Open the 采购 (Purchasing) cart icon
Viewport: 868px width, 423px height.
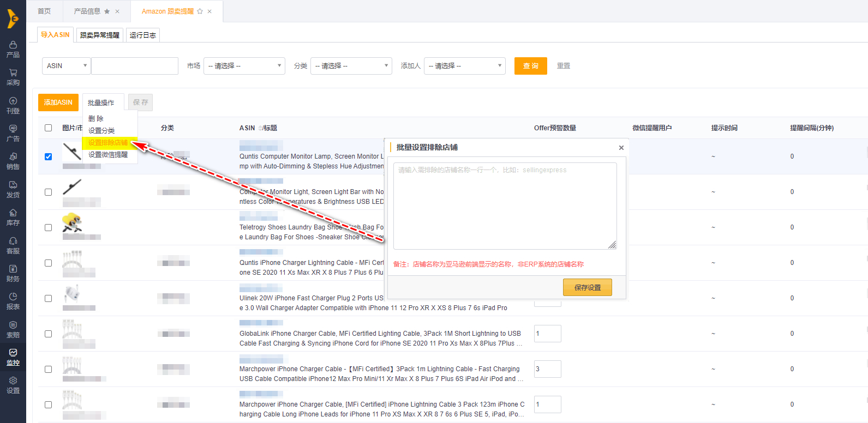13,77
